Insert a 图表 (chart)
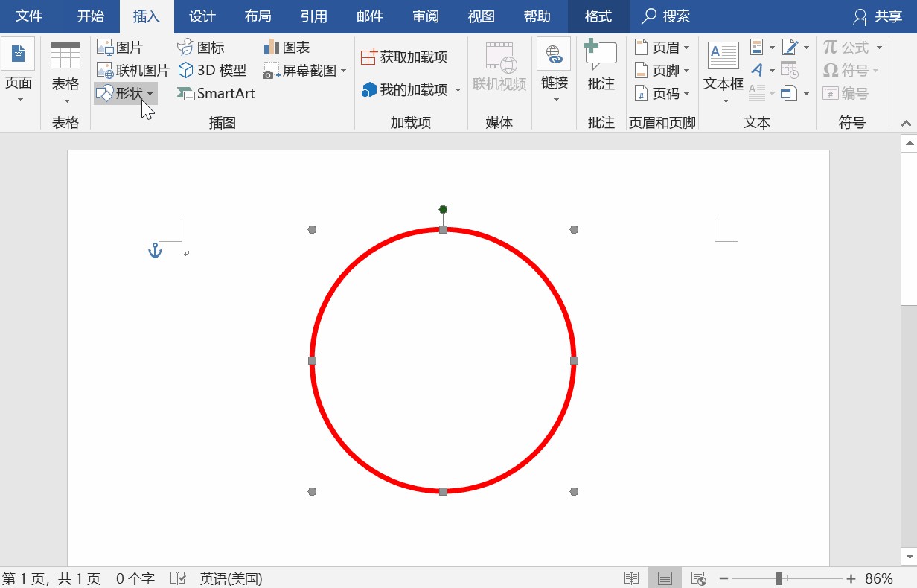The image size is (917, 588). tap(287, 48)
